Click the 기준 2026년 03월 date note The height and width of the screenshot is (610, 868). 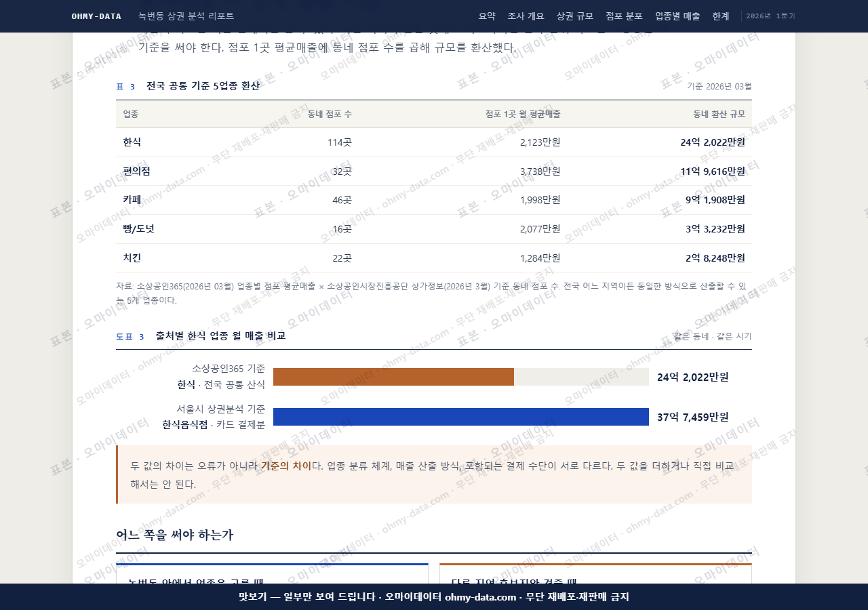pyautogui.click(x=719, y=86)
